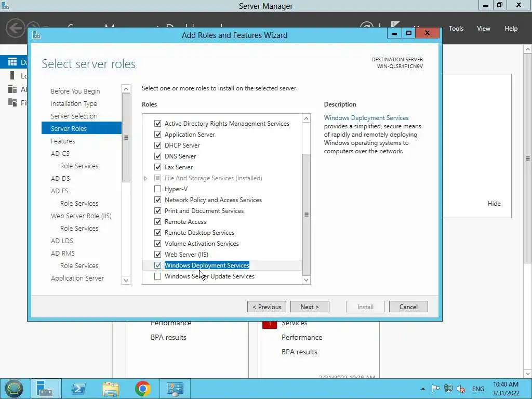Screen dimensions: 532x399
Task: Go to the Features step
Action: pos(63,141)
